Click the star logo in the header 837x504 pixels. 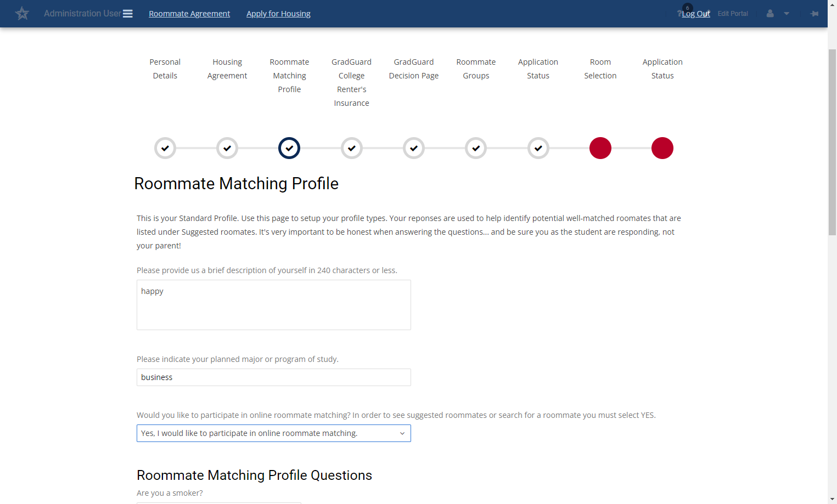tap(22, 13)
